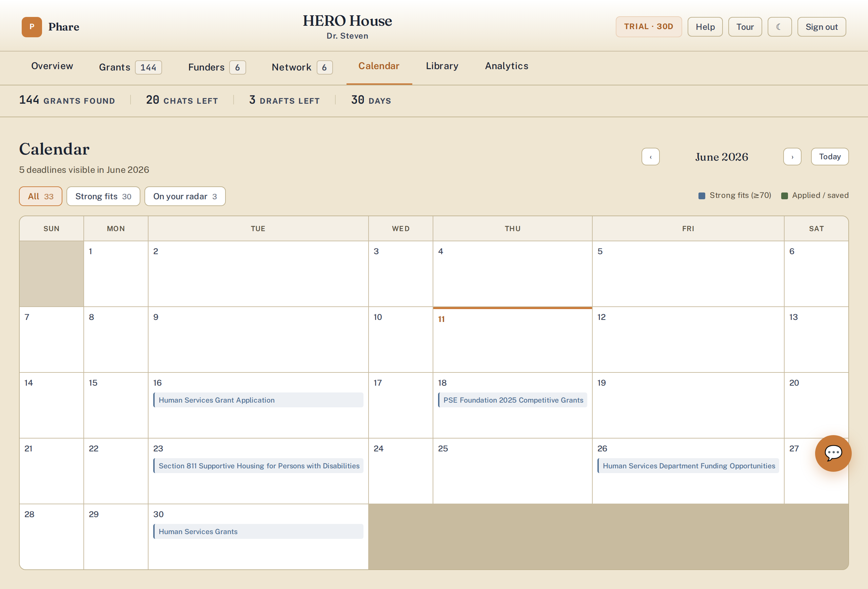
Task: Click 144 GRANTS FOUND stat
Action: pos(67,100)
